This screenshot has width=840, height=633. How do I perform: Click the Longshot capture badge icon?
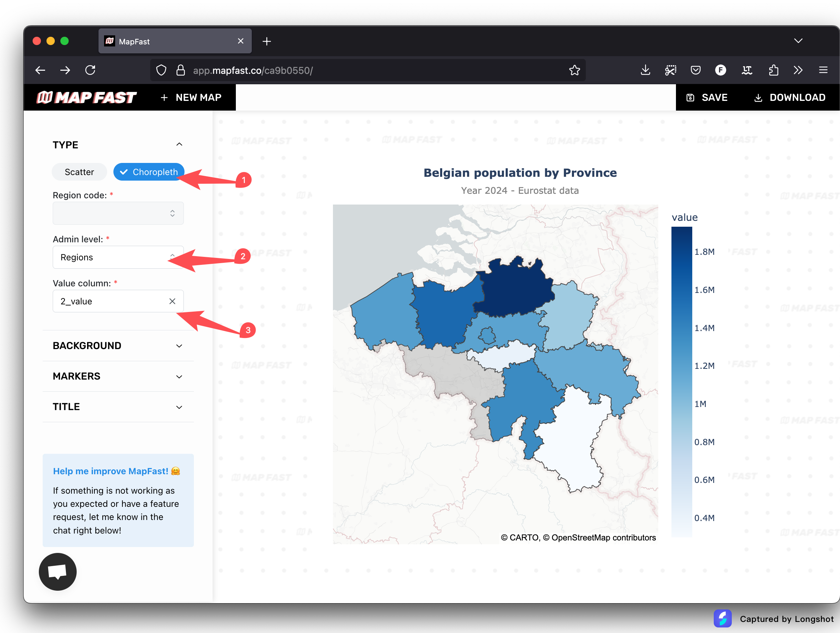coord(722,618)
